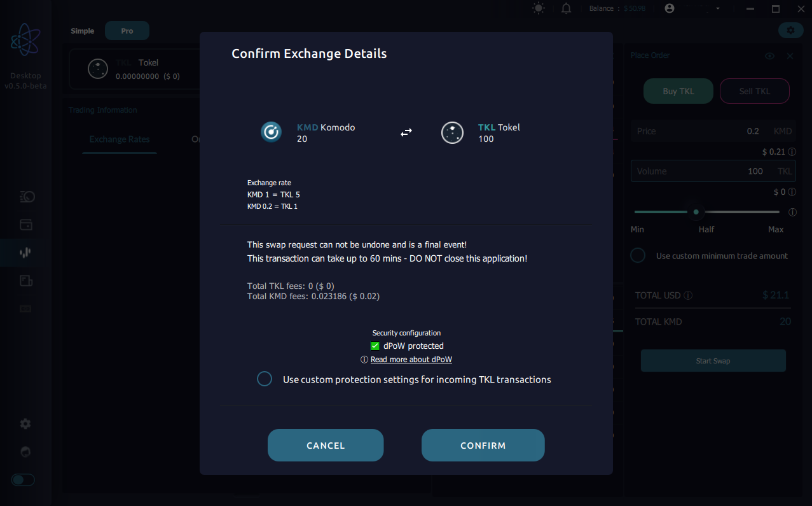Image resolution: width=812 pixels, height=506 pixels.
Task: Open the fiat card sidebar icon
Action: pos(26,309)
